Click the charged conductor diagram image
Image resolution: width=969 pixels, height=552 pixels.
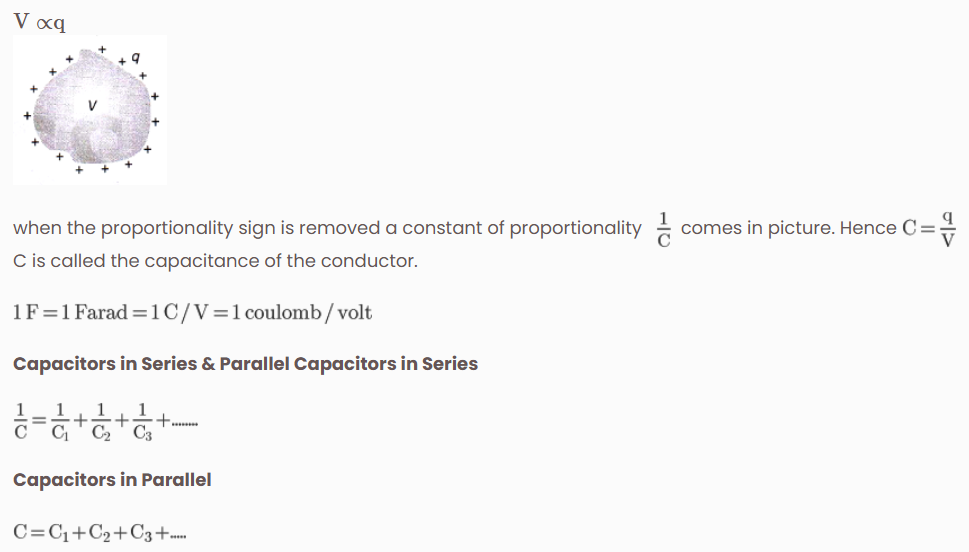[90, 109]
